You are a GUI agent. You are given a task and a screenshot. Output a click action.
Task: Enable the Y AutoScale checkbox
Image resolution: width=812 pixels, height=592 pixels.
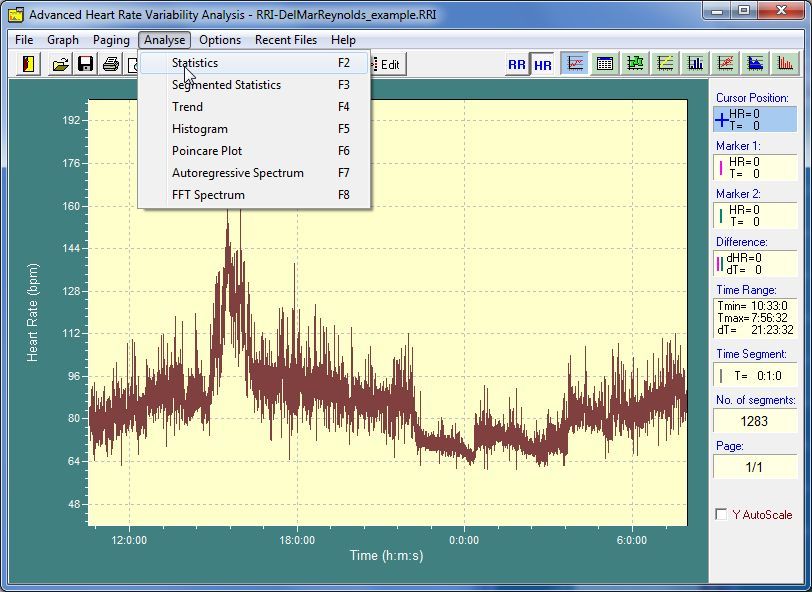click(721, 515)
